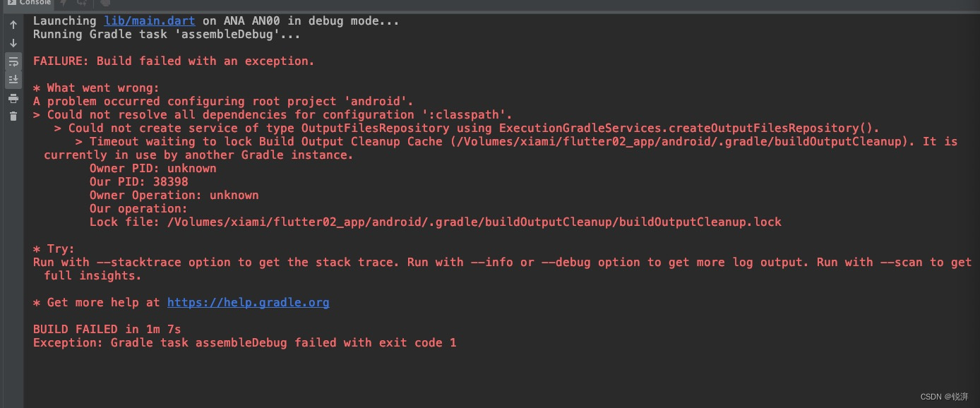
Task: Click '* Get more help at' text
Action: 96,303
